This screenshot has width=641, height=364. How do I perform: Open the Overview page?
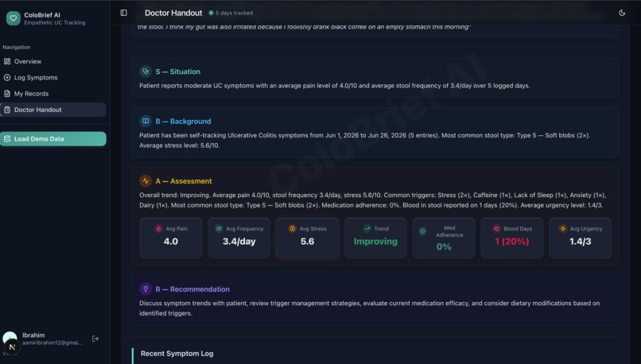click(x=53, y=61)
